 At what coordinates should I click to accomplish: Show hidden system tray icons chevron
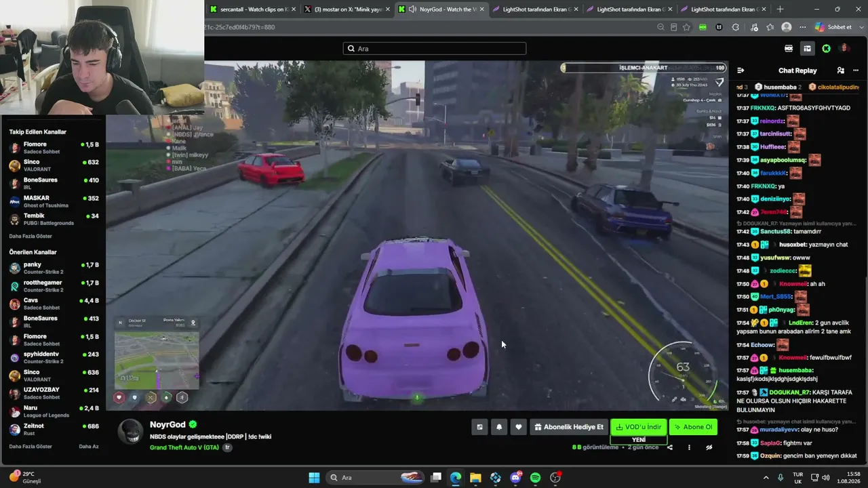[x=766, y=478]
